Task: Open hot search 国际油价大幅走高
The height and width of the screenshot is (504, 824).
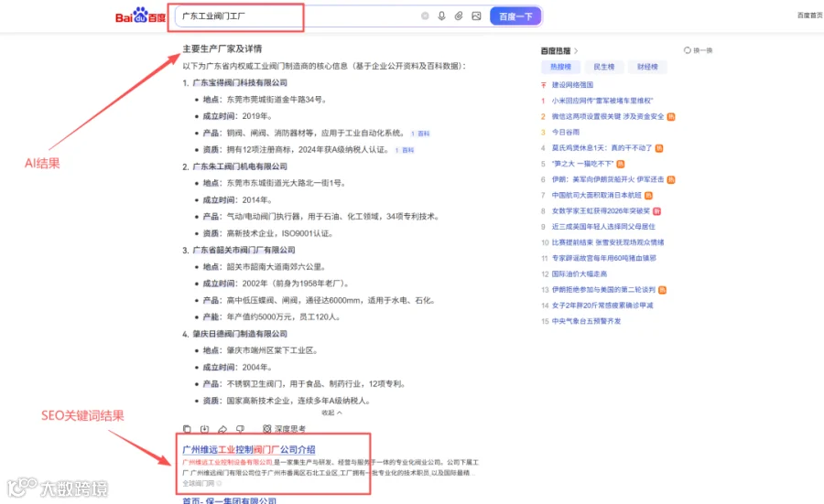Action: [580, 273]
